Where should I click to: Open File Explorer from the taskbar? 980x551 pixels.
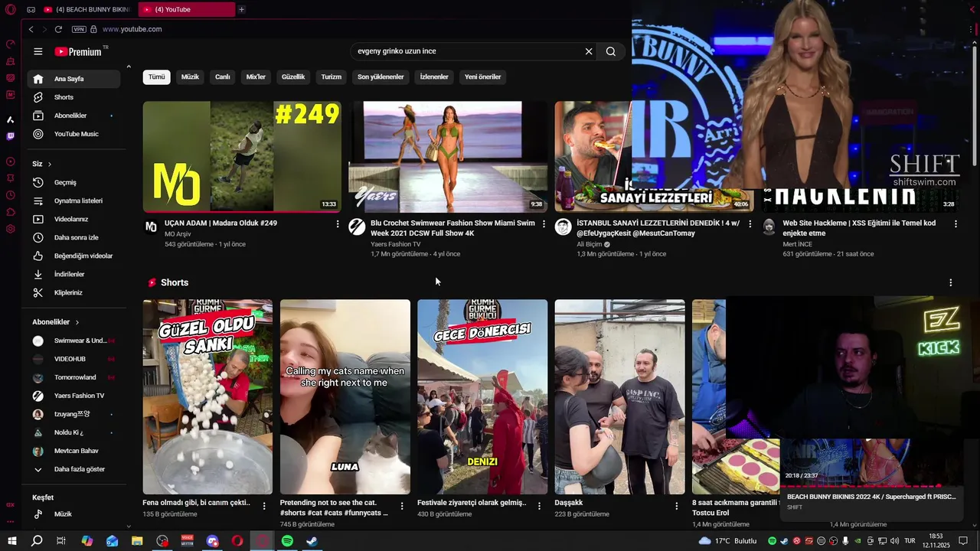pos(137,541)
